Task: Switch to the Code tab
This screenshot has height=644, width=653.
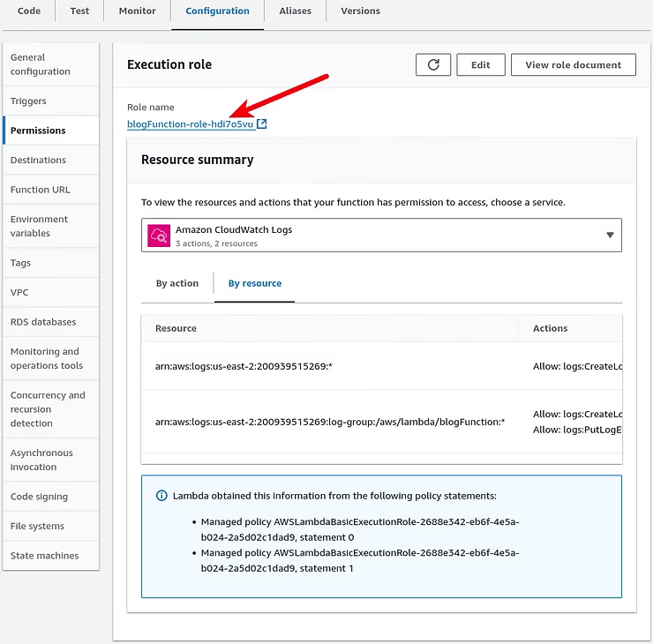Action: click(29, 11)
